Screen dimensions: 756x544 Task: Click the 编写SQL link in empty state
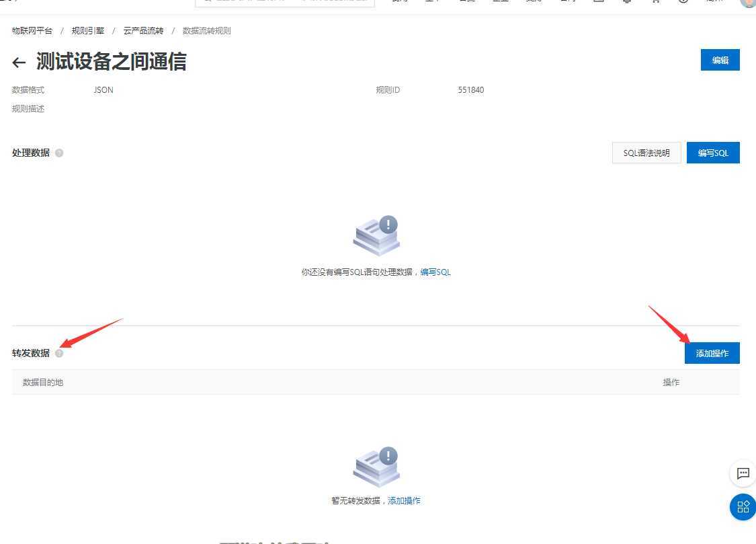[435, 272]
